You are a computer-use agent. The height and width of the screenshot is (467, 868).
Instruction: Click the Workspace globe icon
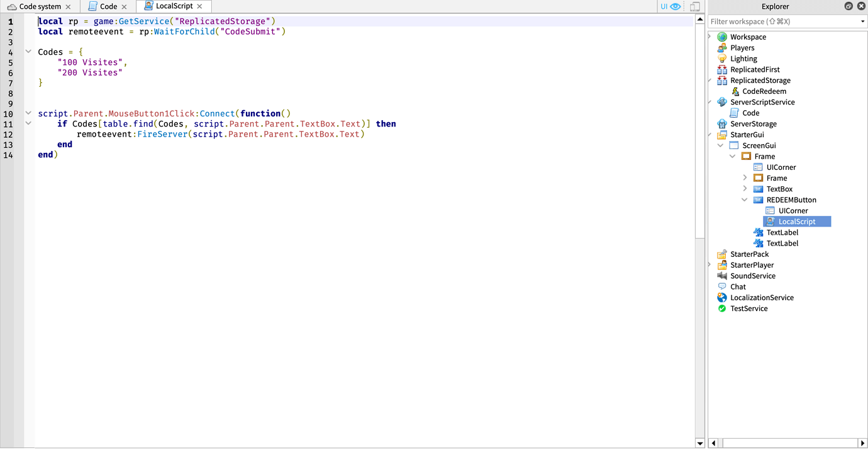721,37
